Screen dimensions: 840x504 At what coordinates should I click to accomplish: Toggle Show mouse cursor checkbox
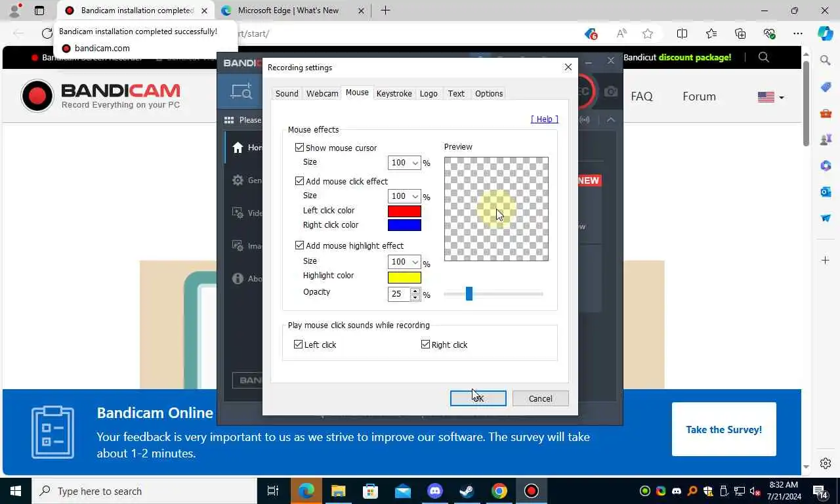[299, 148]
